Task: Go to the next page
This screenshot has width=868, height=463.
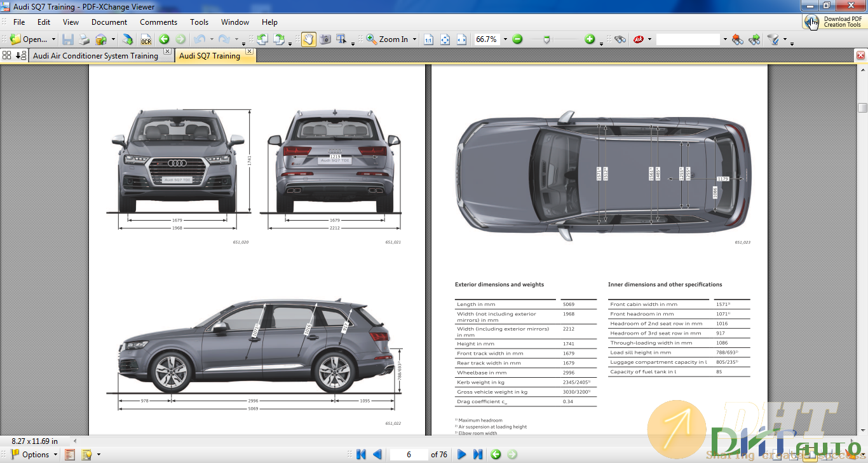Action: pyautogui.click(x=462, y=454)
